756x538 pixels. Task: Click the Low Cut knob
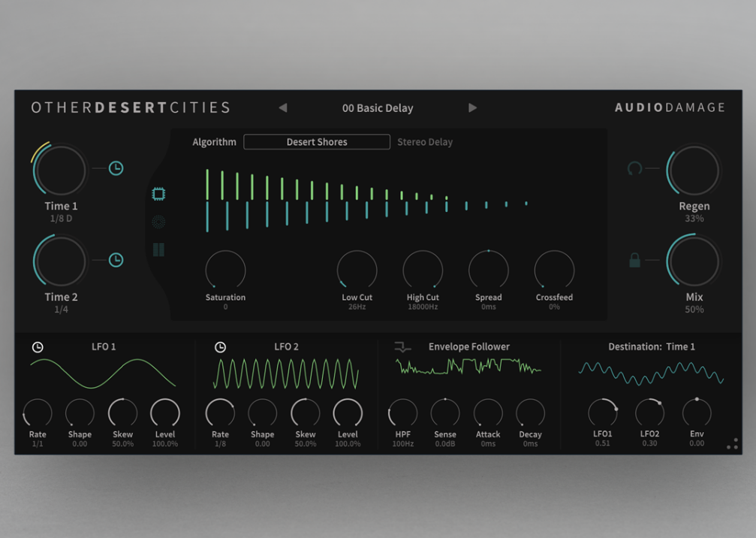(357, 271)
